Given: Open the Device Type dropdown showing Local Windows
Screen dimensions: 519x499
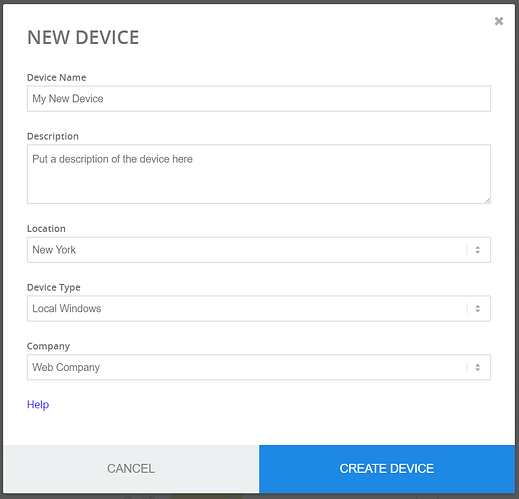Looking at the screenshot, I should pos(259,308).
